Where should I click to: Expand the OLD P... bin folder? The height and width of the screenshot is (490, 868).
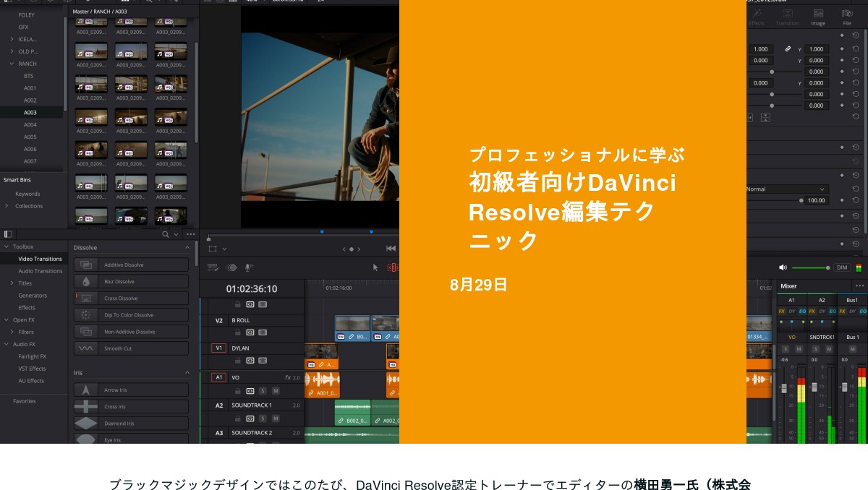coord(12,51)
